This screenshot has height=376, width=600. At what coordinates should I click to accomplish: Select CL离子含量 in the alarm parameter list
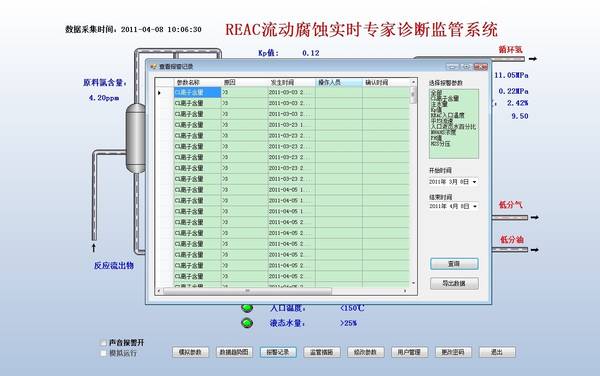point(445,99)
